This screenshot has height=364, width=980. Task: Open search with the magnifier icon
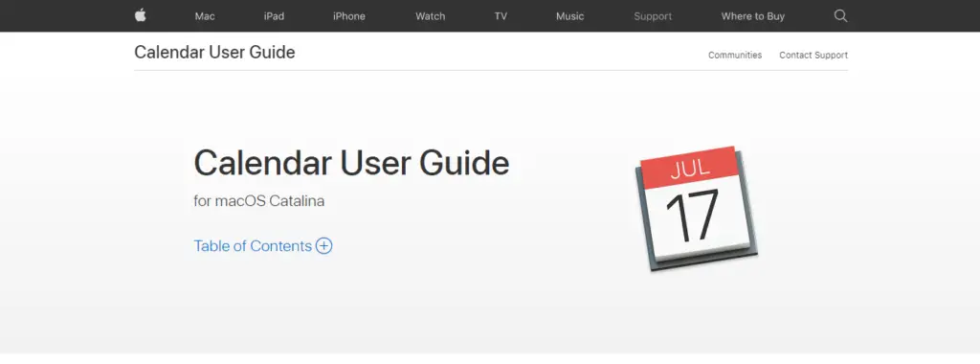[x=840, y=16]
